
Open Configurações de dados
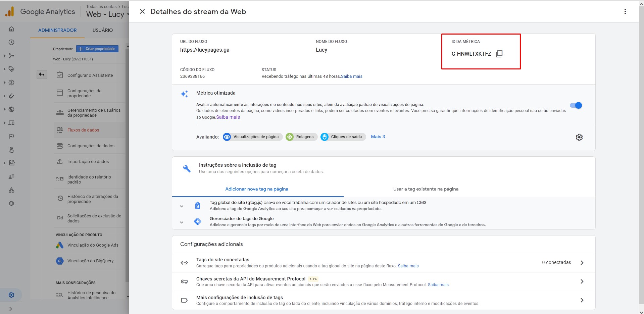click(89, 146)
